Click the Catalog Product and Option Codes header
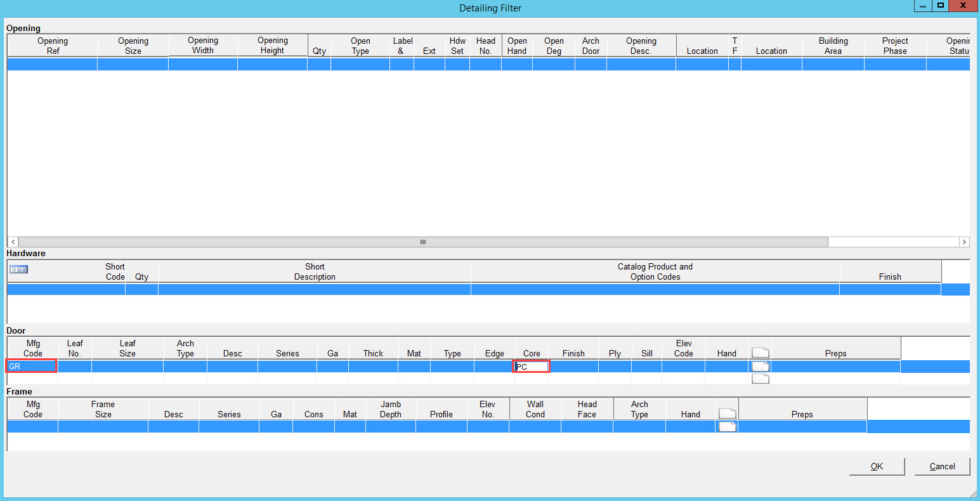980x501 pixels. (x=655, y=271)
